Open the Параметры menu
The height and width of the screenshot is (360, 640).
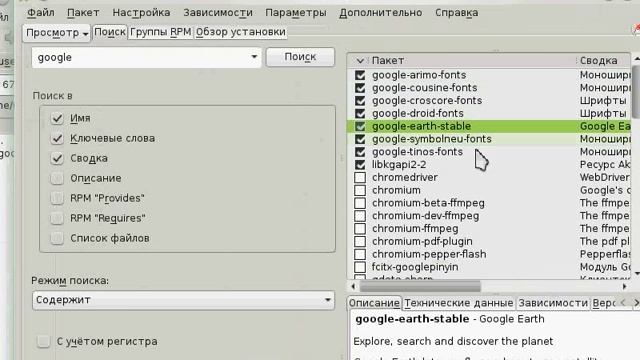[296, 13]
